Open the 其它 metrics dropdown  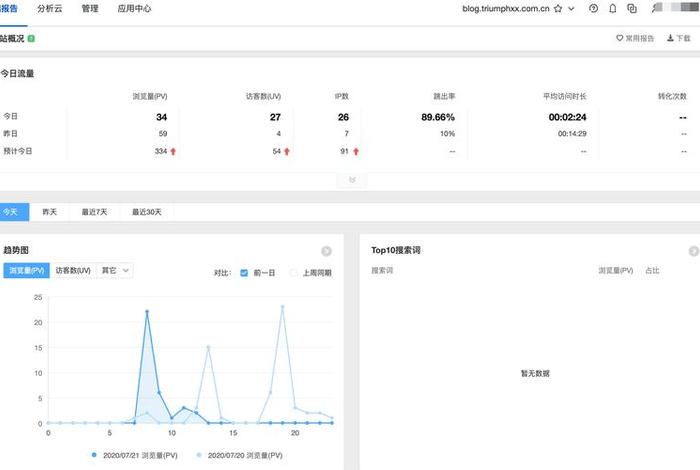coord(115,270)
